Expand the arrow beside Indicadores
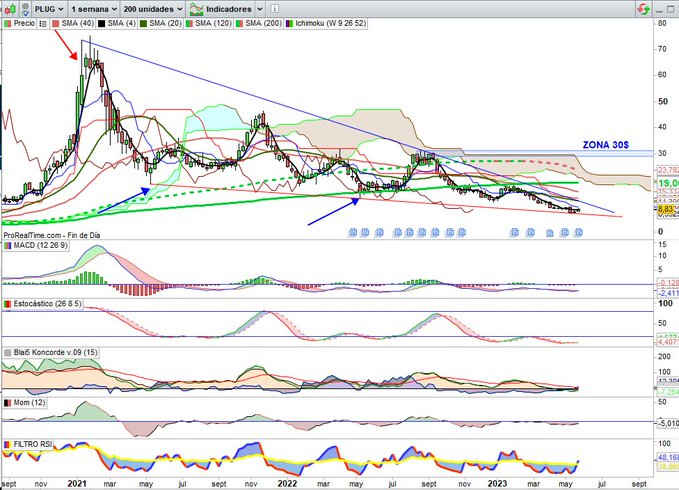 coord(260,9)
